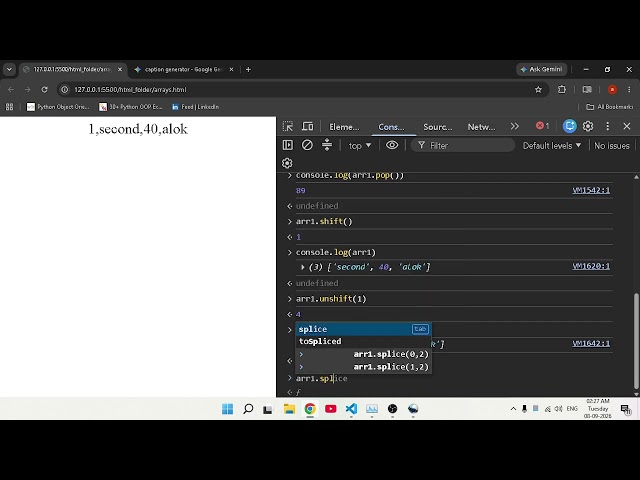Click the arr1.shift() console entry
The height and width of the screenshot is (480, 640).
[324, 221]
